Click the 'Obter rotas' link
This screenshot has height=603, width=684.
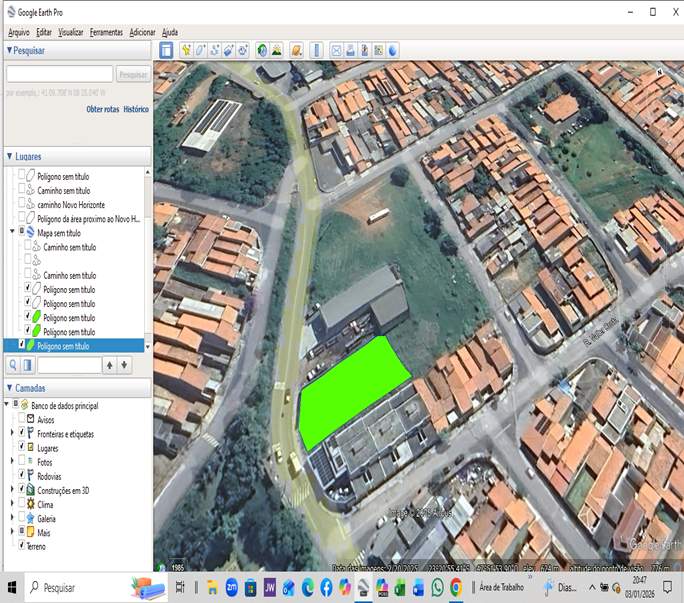[x=103, y=109]
